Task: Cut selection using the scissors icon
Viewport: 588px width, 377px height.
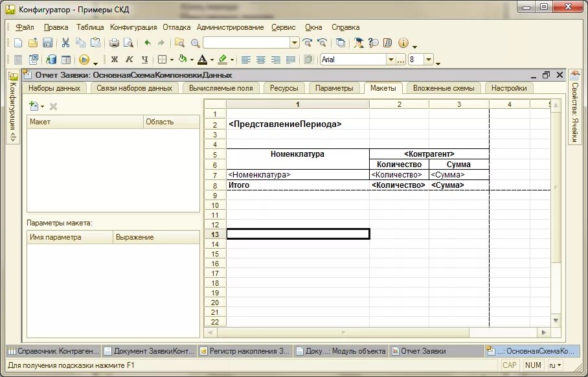Action: 65,43
